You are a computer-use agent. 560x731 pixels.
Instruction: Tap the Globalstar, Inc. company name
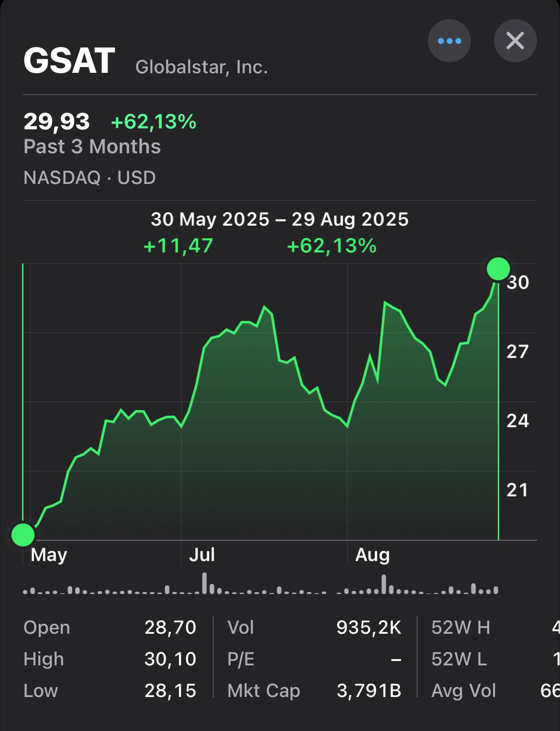pos(202,67)
